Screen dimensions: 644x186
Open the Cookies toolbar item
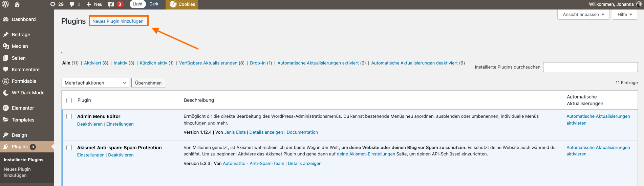click(182, 4)
